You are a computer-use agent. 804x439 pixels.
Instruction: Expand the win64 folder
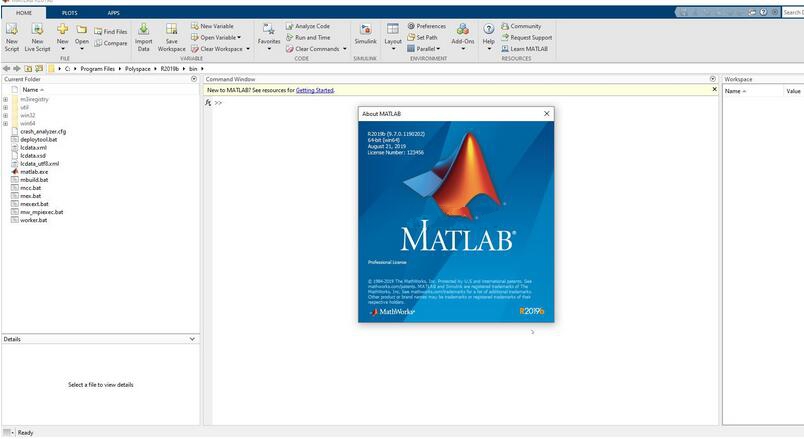click(6, 124)
